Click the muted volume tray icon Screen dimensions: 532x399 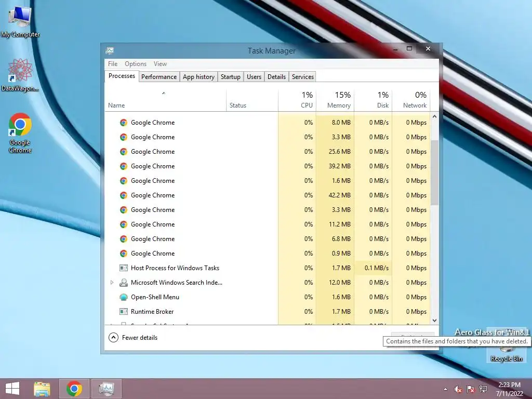[458, 390]
